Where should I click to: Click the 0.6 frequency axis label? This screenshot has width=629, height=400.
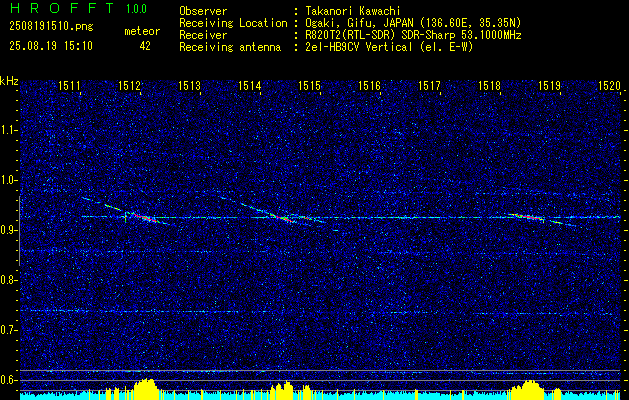[x=8, y=380]
